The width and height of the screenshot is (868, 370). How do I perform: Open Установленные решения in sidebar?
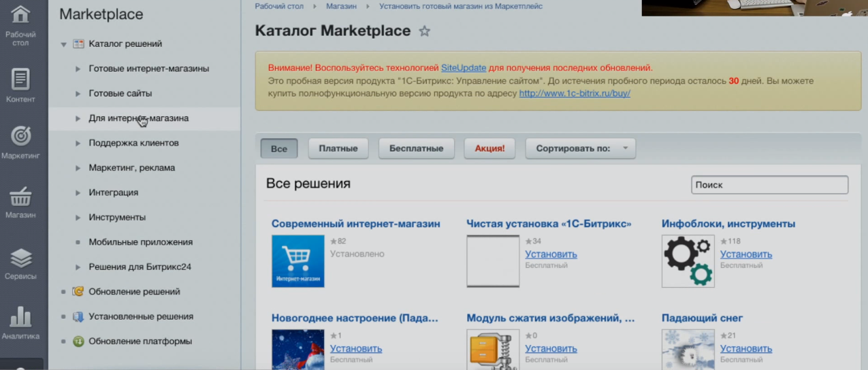tap(141, 316)
